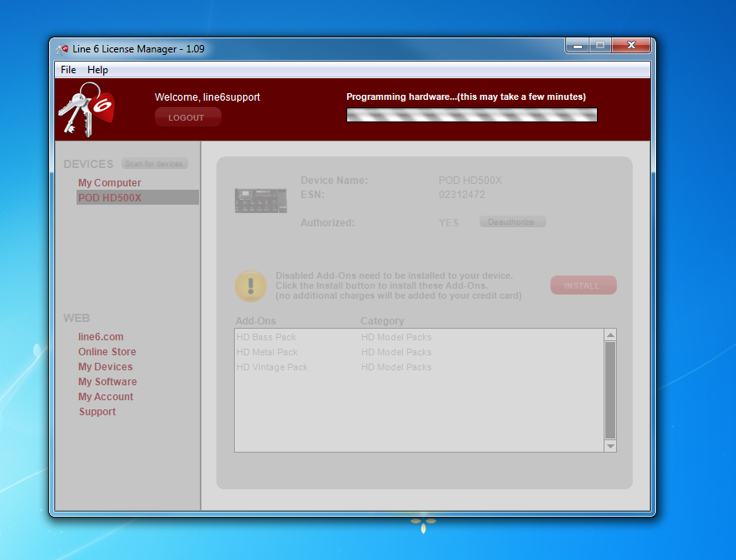Select POD HD500X in devices list
This screenshot has width=736, height=560.
point(137,197)
